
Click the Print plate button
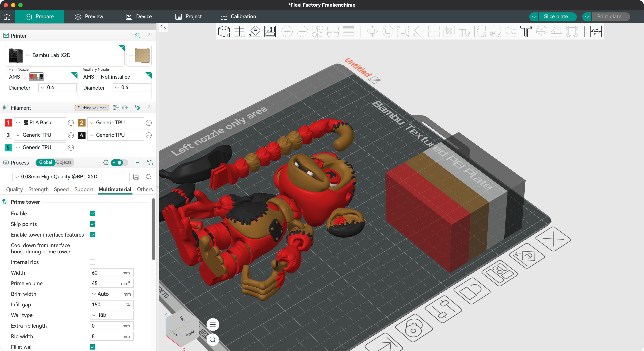(611, 17)
